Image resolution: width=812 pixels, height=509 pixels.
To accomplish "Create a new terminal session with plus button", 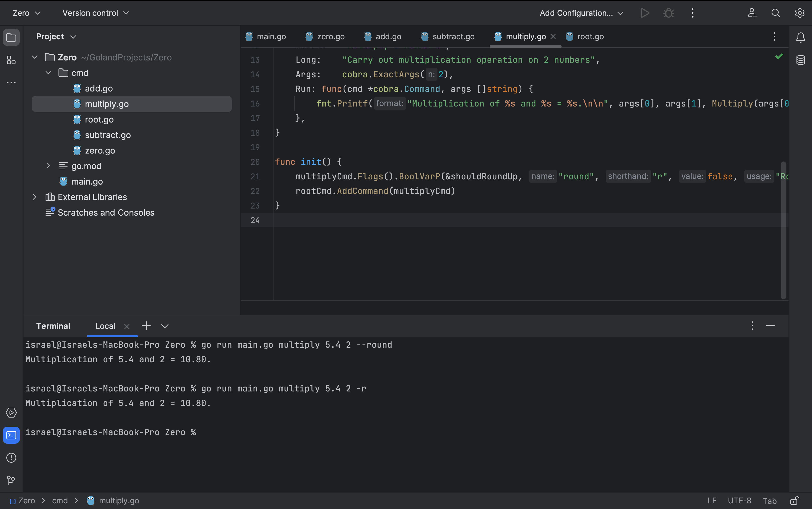I will click(x=146, y=326).
